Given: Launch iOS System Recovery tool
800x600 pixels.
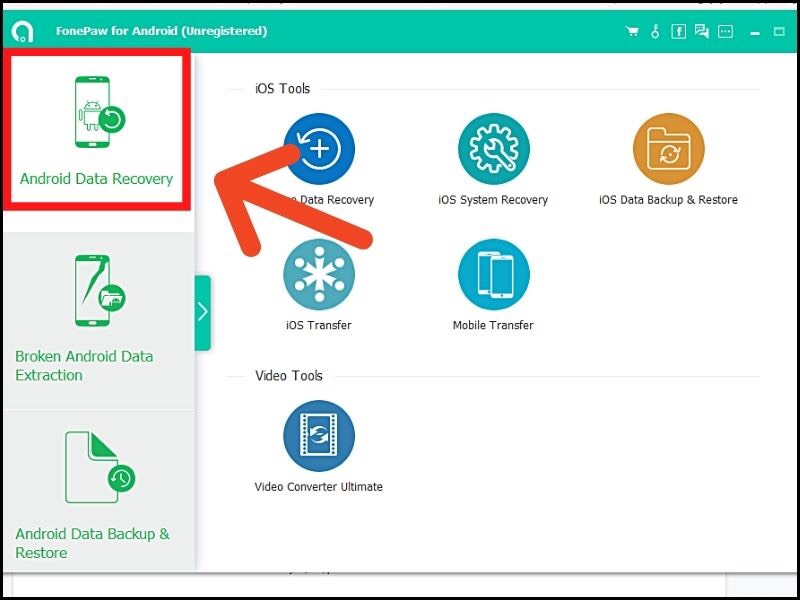Looking at the screenshot, I should [493, 148].
